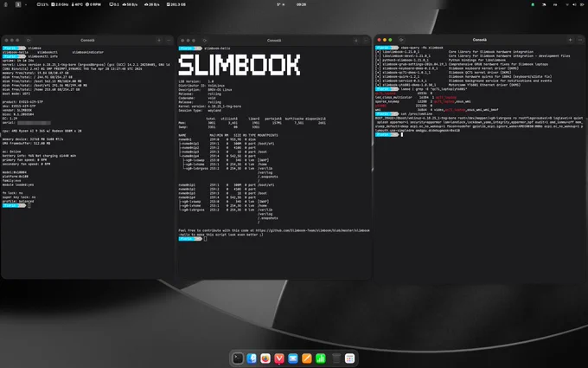Image resolution: width=588 pixels, height=368 pixels.
Task: Open the menu of the middle Consolă window
Action: tap(366, 40)
